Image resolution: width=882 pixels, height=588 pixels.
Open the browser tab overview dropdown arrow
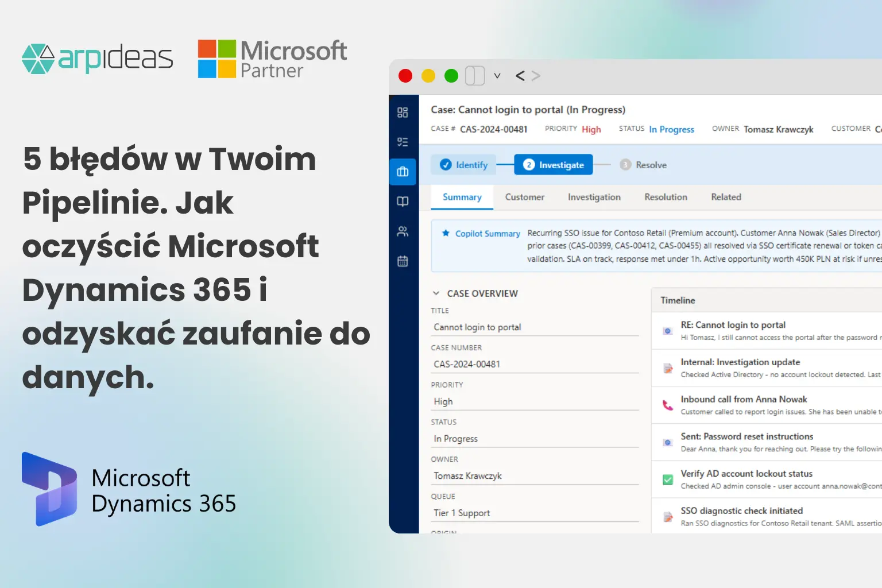pyautogui.click(x=497, y=75)
